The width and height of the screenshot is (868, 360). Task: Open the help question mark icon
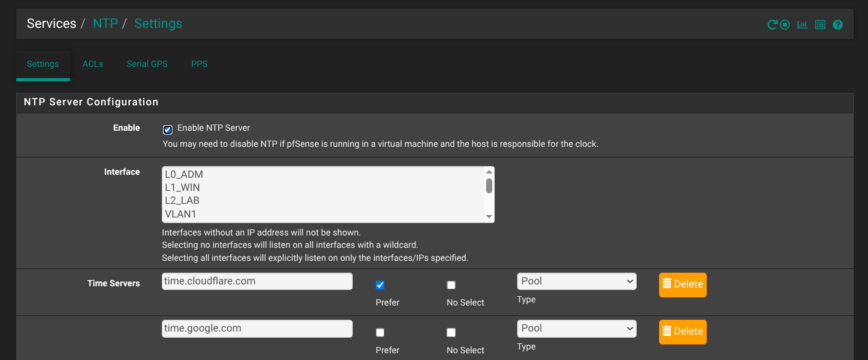[838, 24]
